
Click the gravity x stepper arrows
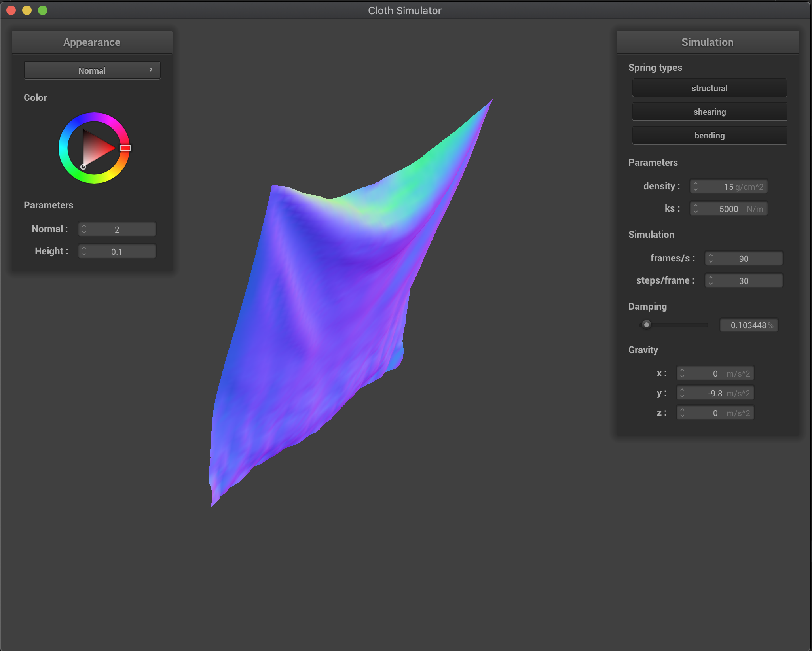(x=682, y=373)
